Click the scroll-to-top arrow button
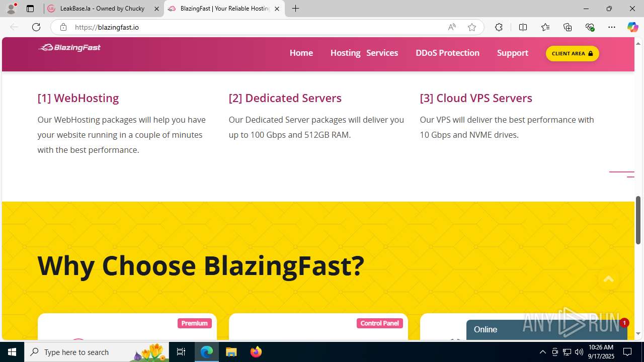The width and height of the screenshot is (644, 362). [x=608, y=280]
